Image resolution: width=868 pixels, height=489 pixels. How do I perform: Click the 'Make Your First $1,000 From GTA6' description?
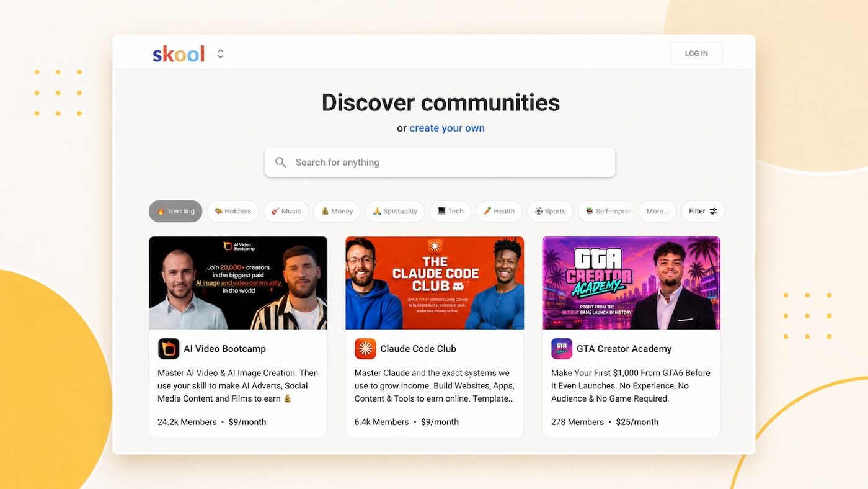pos(631,386)
